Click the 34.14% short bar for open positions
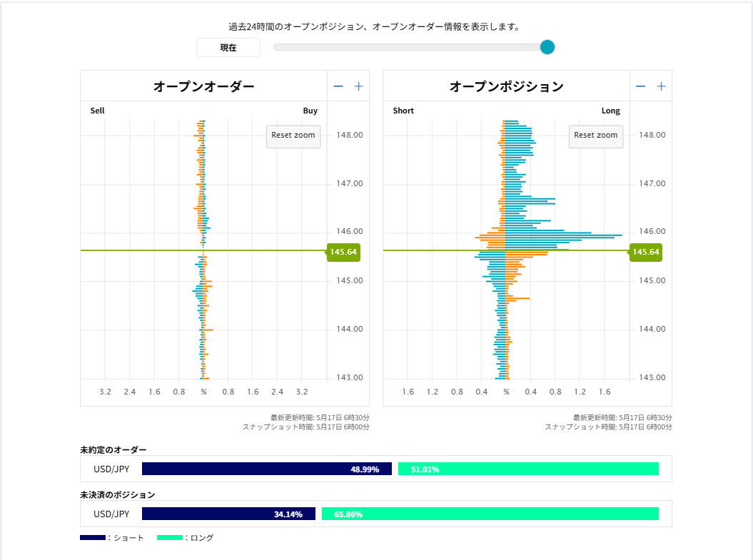Viewport: 753px width, 560px height. click(x=228, y=514)
